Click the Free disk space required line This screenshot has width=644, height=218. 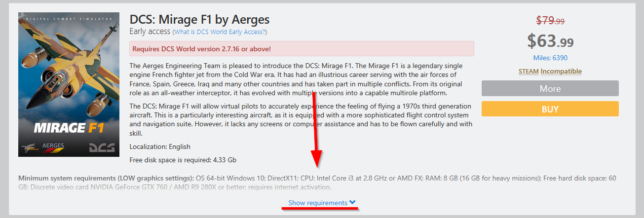pyautogui.click(x=183, y=160)
